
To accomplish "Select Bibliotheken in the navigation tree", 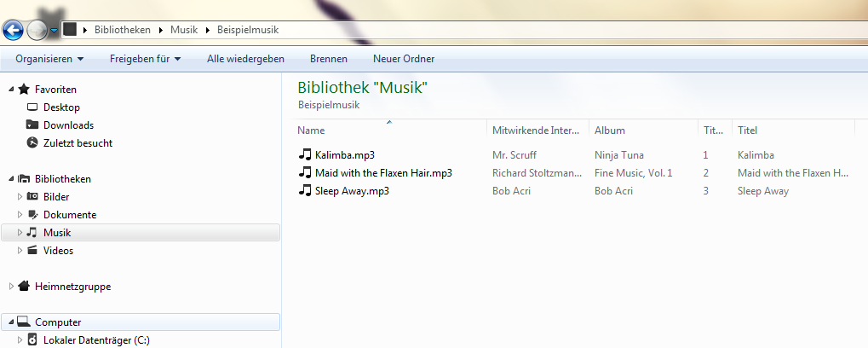I will [x=62, y=179].
